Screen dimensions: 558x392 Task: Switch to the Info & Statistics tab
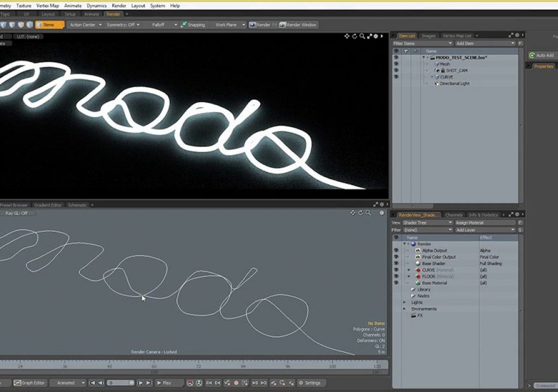(483, 215)
